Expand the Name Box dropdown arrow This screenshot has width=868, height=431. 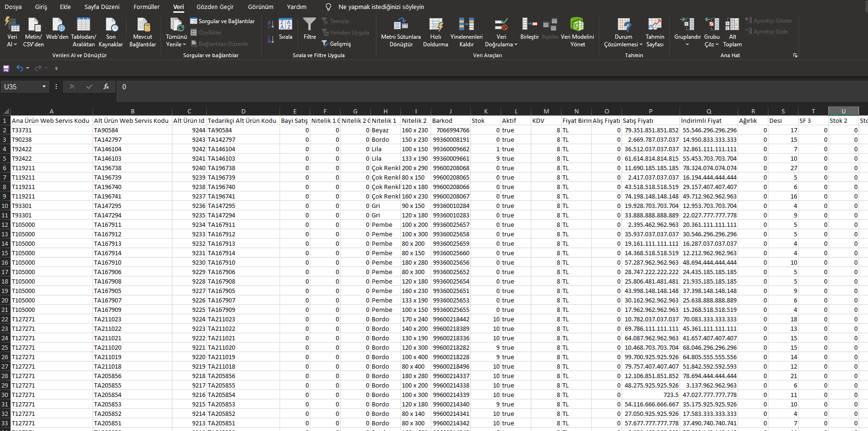point(44,86)
